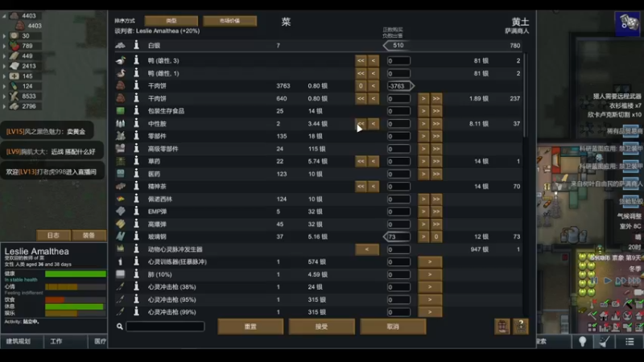Viewport: 644px width, 362px height.
Task: Click the 健康 health bar
Action: 76,274
